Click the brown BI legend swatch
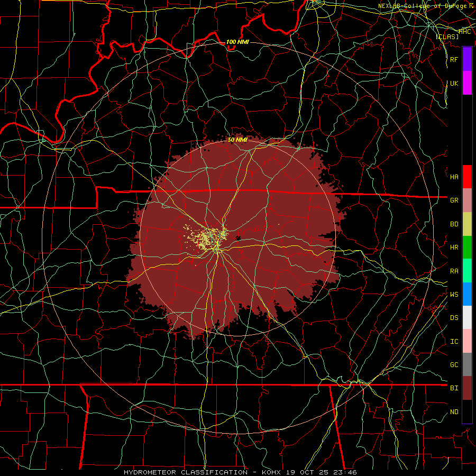The width and height of the screenshot is (476, 476). pyautogui.click(x=467, y=388)
